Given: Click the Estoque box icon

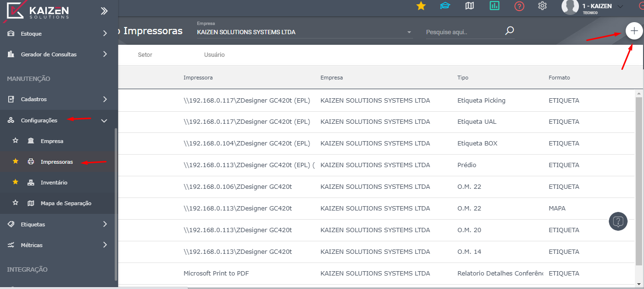Looking at the screenshot, I should click(x=11, y=34).
